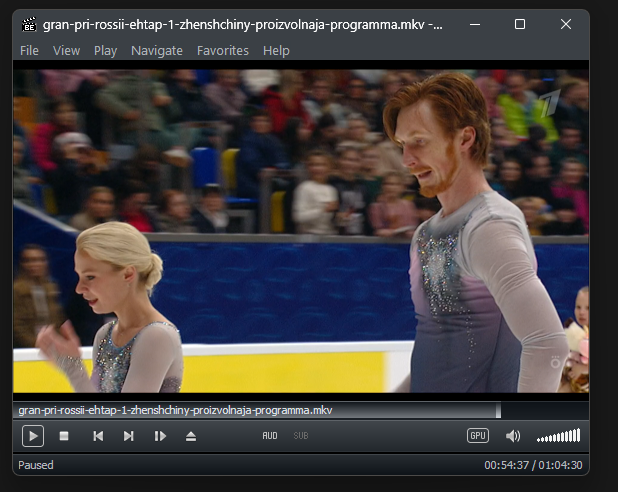618x492 pixels.
Task: Click the eject/open file icon
Action: 191,436
